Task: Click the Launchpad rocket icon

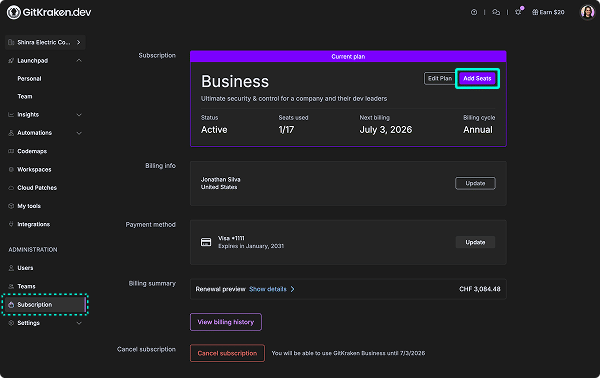Action: point(11,60)
